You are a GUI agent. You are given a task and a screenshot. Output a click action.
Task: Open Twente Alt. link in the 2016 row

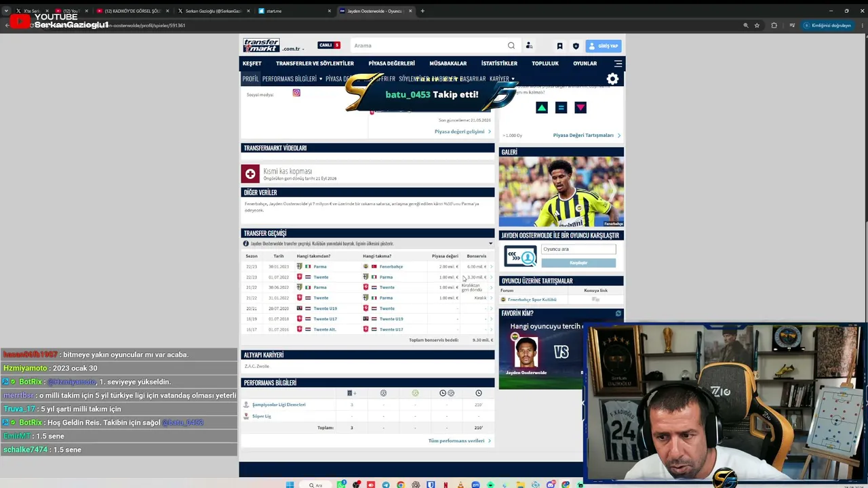324,329
